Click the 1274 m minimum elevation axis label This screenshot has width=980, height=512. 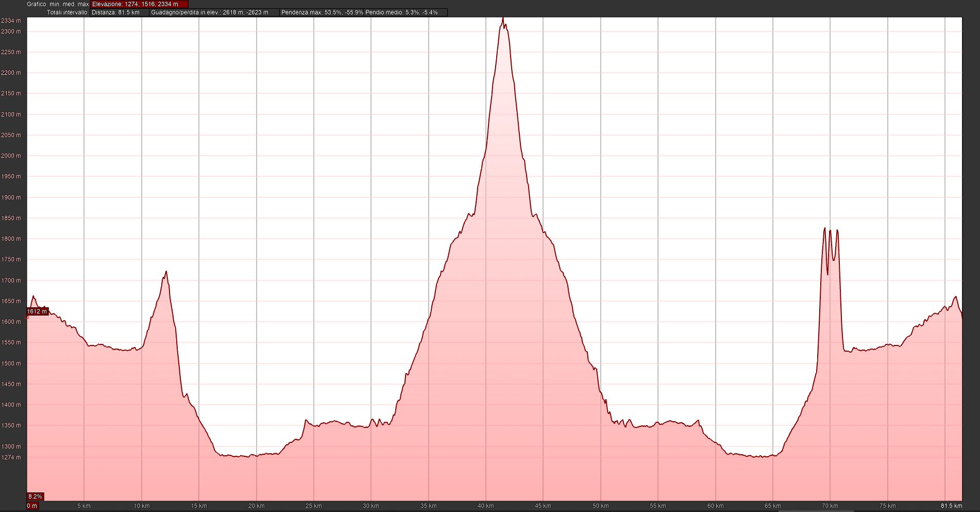(x=11, y=457)
